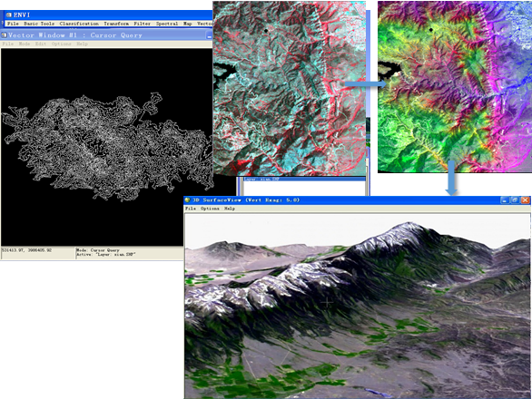Viewport: 532px width, 399px height.
Task: Click 'Mode: Cursor Query' status text
Action: coord(98,250)
